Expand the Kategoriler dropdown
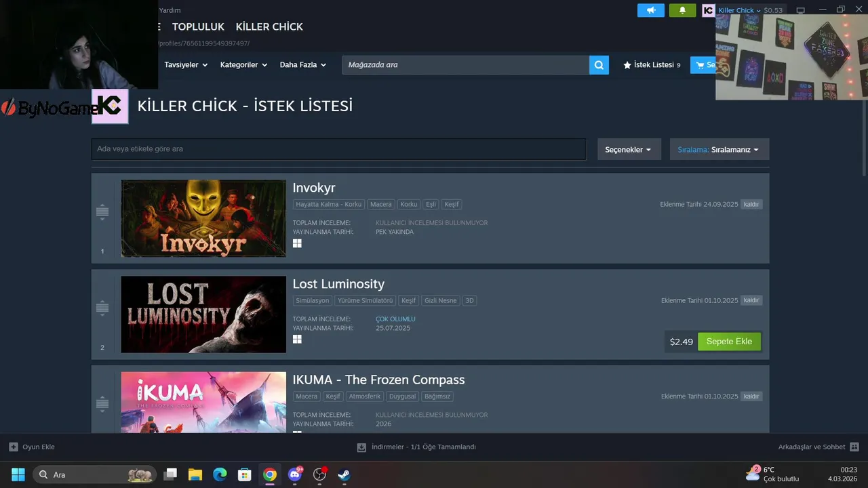Viewport: 868px width, 488px height. (x=244, y=65)
